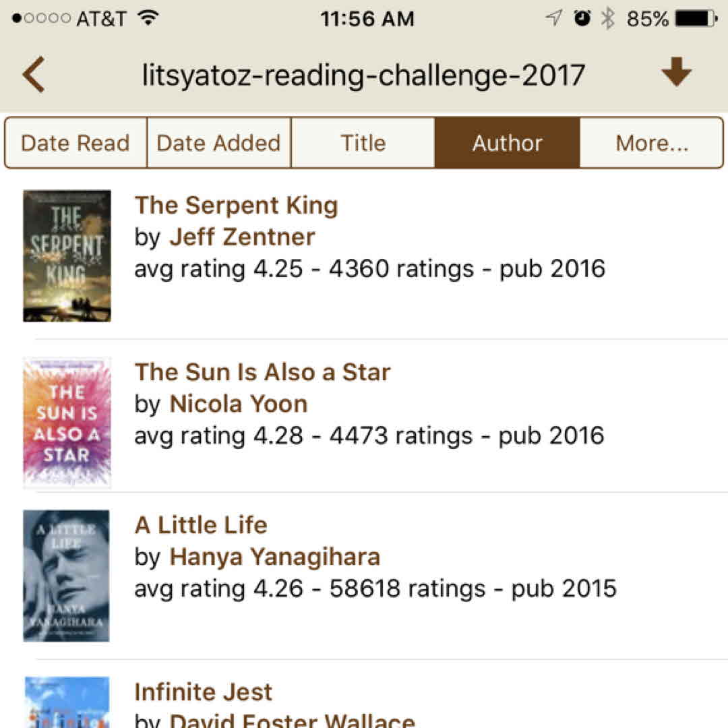This screenshot has width=728, height=728.
Task: Tap the alarm clock status icon
Action: pyautogui.click(x=581, y=19)
